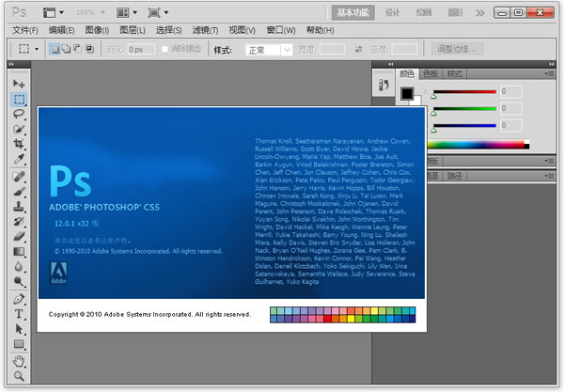Open the Color panel options menu
This screenshot has width=564, height=392.
[x=549, y=73]
